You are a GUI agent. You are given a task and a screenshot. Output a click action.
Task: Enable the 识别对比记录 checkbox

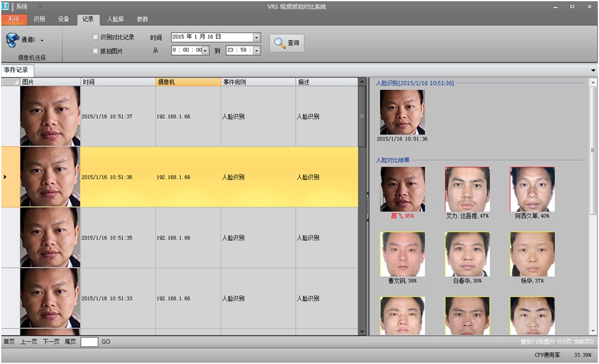95,37
